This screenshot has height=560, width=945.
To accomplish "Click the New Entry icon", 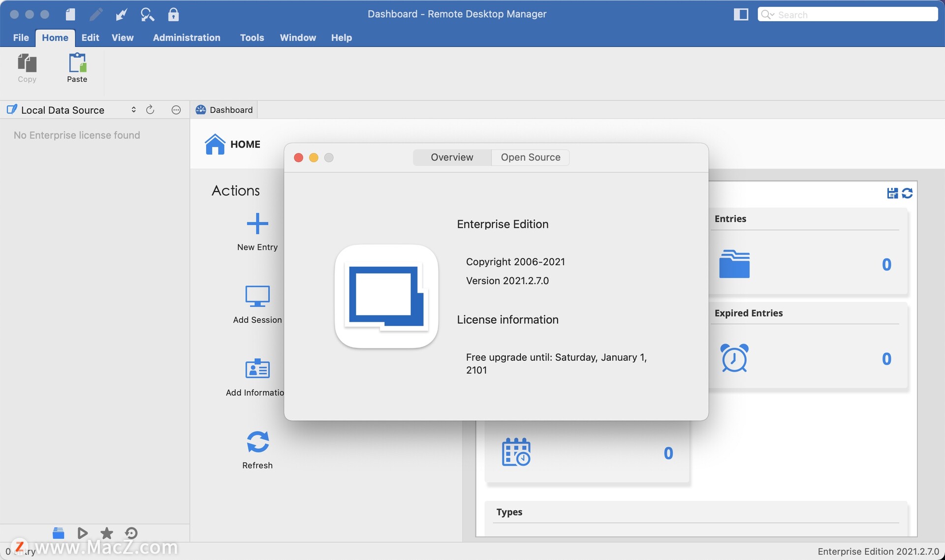I will (x=257, y=223).
